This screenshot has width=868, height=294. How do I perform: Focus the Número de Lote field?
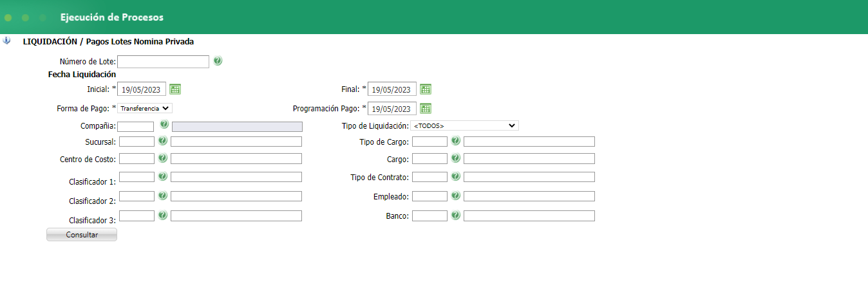point(164,62)
